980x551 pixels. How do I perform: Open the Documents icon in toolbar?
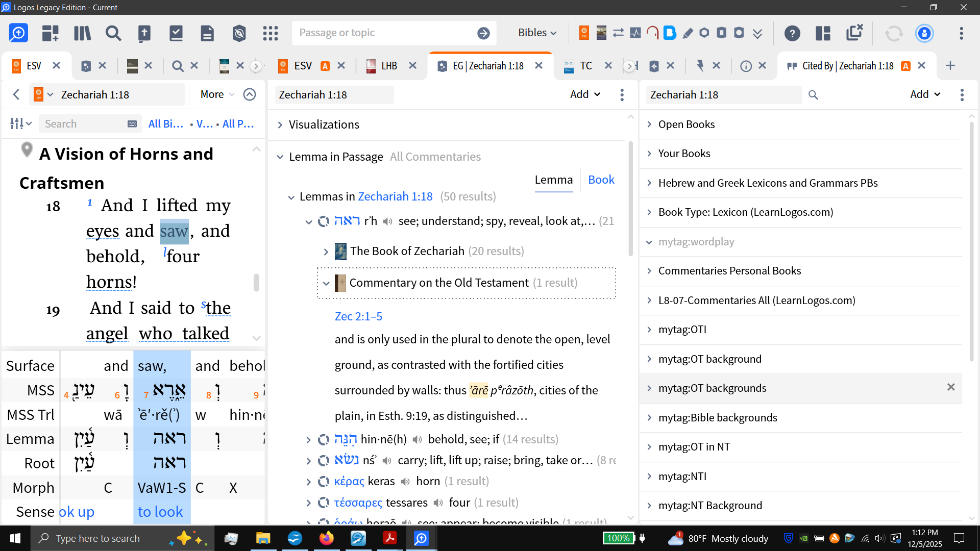(x=207, y=34)
